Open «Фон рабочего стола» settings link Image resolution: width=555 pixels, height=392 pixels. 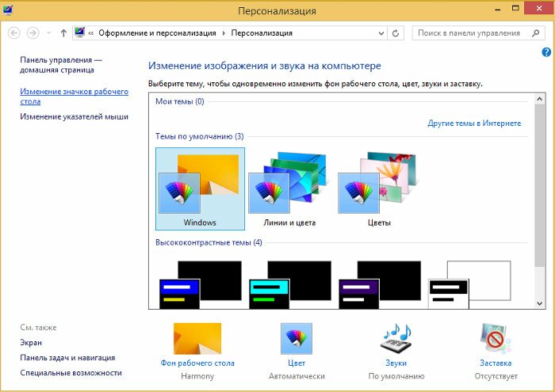tap(197, 363)
